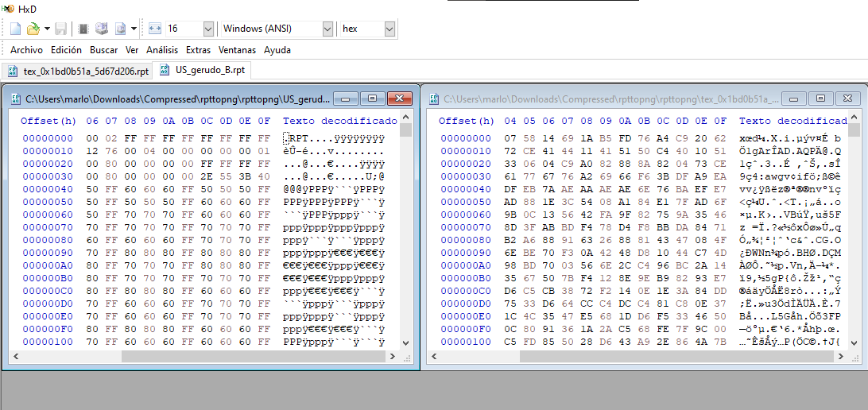Click the bytes-per-row width icon
This screenshot has height=410, width=868.
click(154, 29)
